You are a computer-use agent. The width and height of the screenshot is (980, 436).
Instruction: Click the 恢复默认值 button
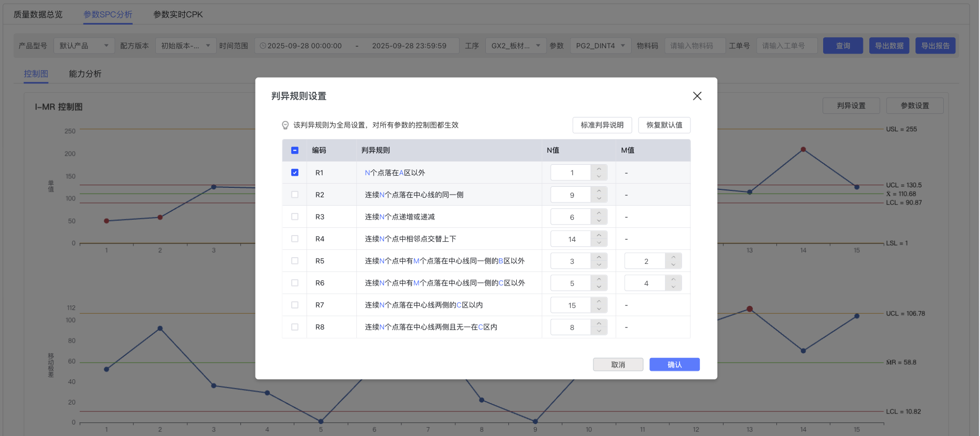pos(664,125)
